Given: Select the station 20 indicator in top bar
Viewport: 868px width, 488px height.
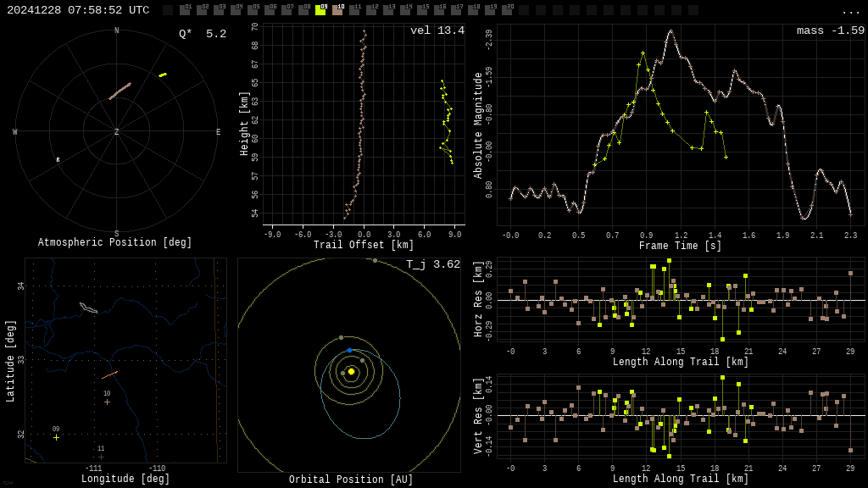Looking at the screenshot, I should 507,10.
